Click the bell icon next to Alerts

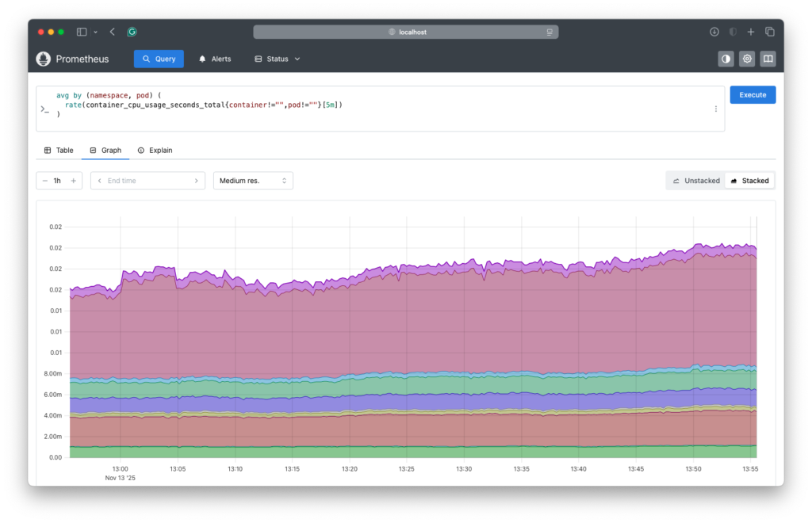tap(201, 59)
